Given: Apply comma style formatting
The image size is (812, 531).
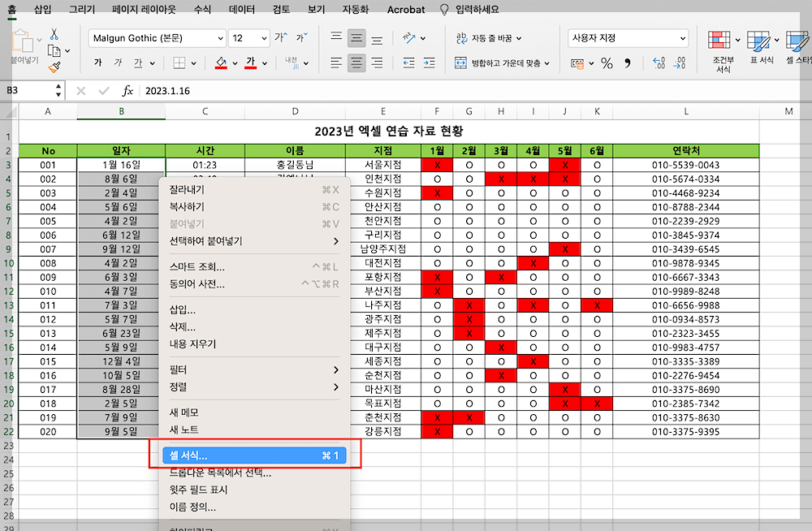Looking at the screenshot, I should tap(627, 63).
